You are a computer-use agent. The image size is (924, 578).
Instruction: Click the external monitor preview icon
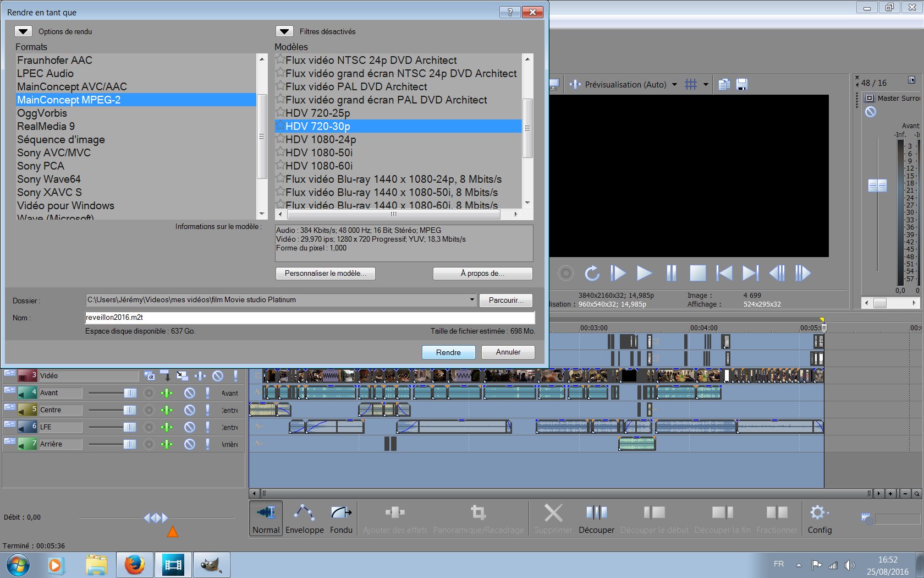[554, 84]
